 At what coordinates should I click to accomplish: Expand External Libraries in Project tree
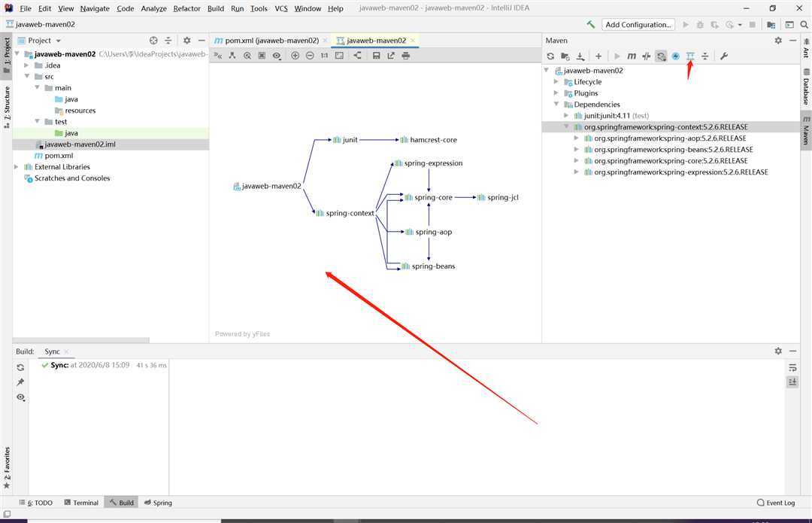coord(17,167)
